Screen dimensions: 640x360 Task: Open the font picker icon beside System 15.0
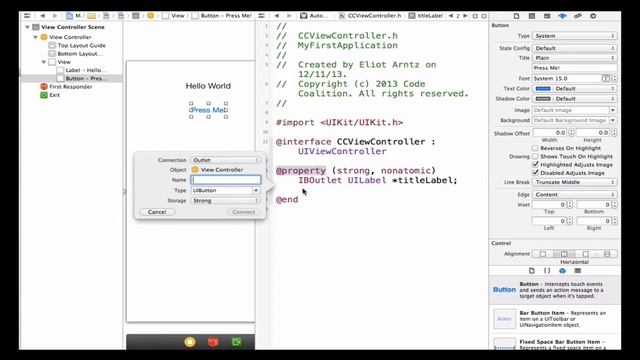(x=606, y=78)
